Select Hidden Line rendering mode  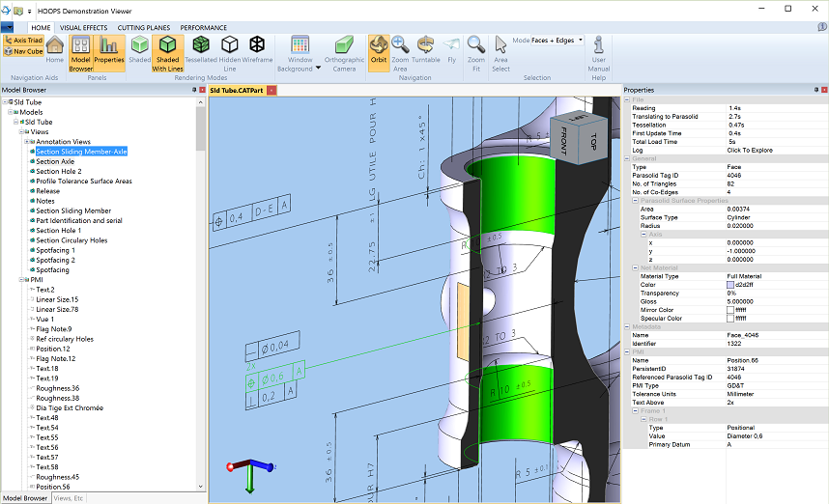[x=230, y=48]
